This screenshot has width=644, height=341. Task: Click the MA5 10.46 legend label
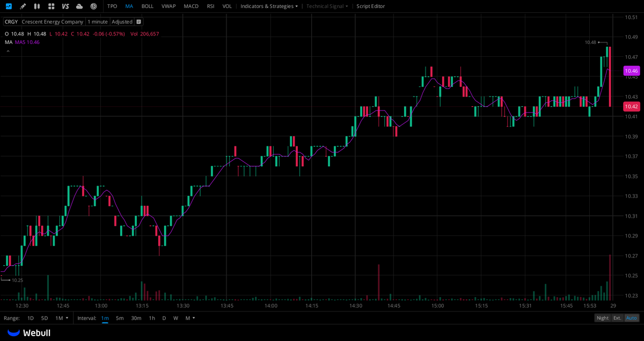[x=27, y=42]
